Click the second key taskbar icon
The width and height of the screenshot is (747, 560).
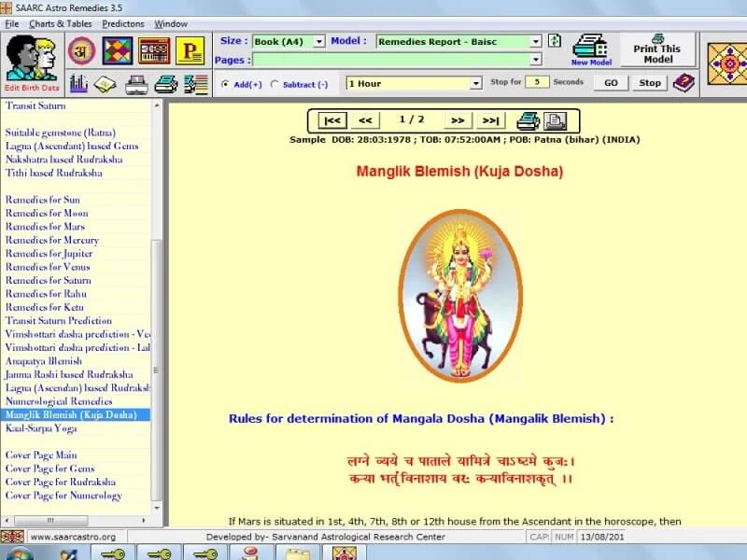(159, 553)
